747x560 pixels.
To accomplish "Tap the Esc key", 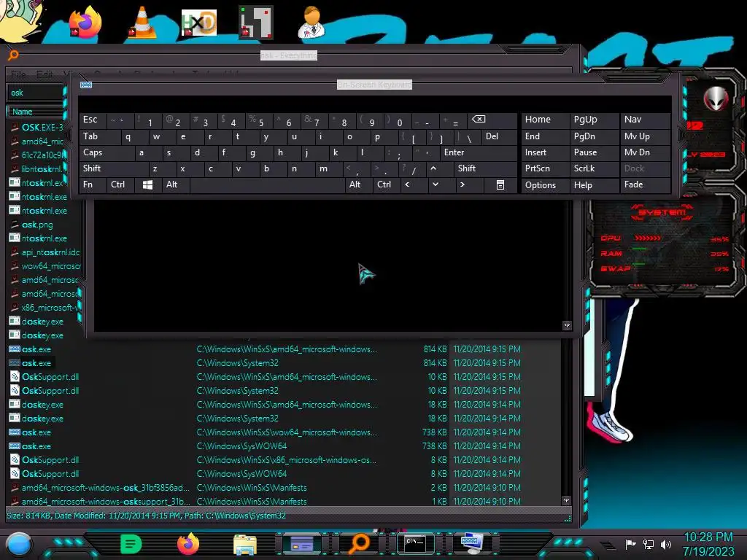I will tap(93, 120).
